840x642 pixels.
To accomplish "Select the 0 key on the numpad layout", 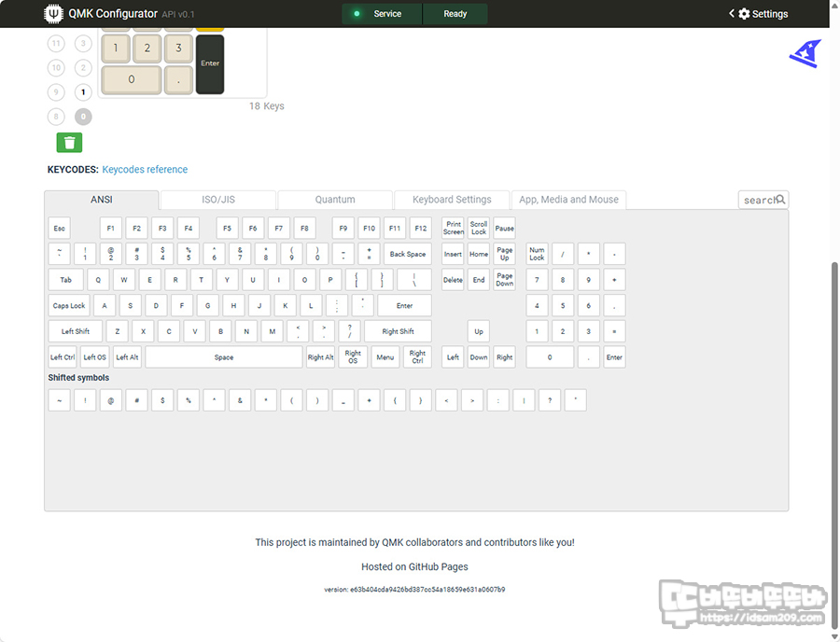I will 132,79.
